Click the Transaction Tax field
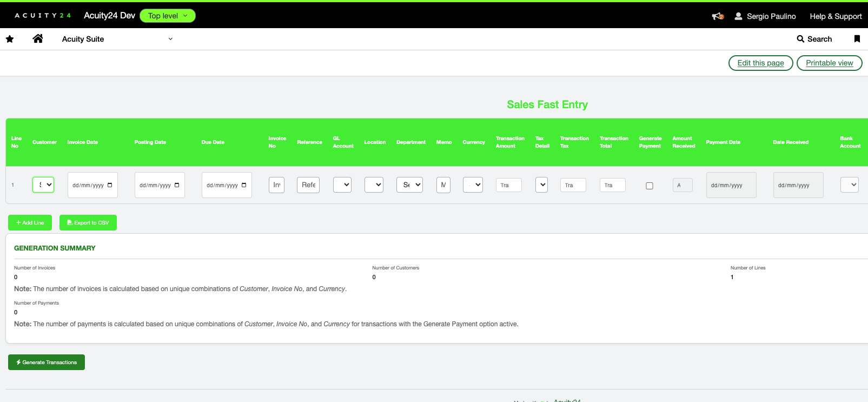This screenshot has height=402, width=868. (x=573, y=185)
